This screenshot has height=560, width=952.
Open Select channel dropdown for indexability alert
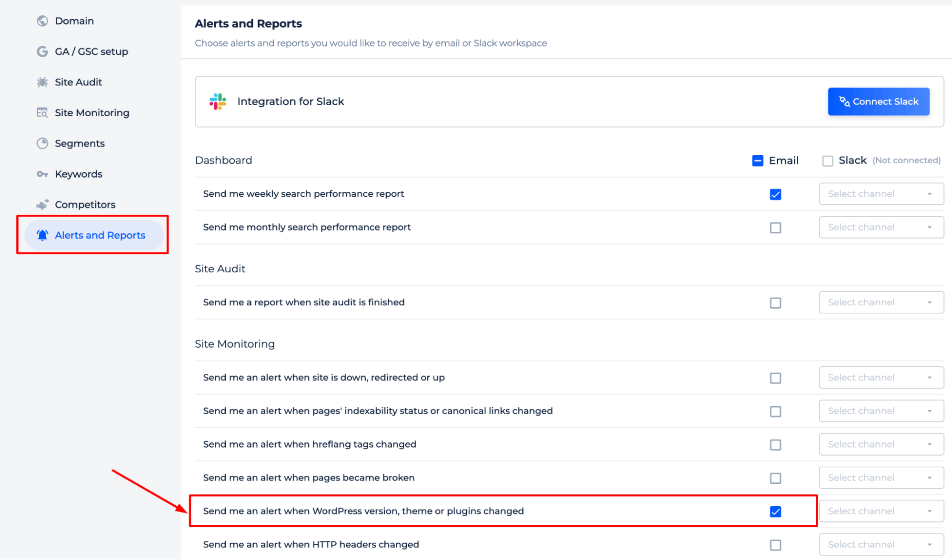click(881, 411)
